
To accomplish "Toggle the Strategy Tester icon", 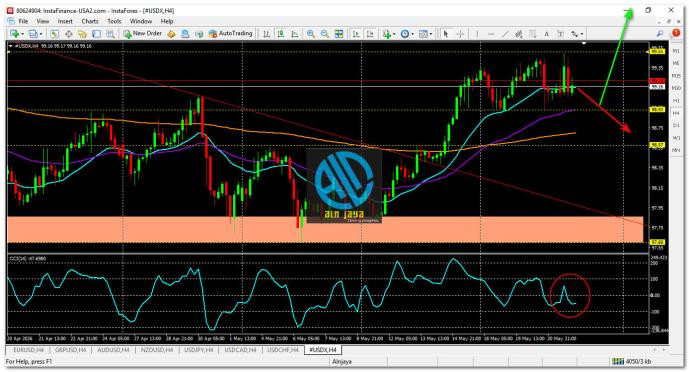I will 110,34.
